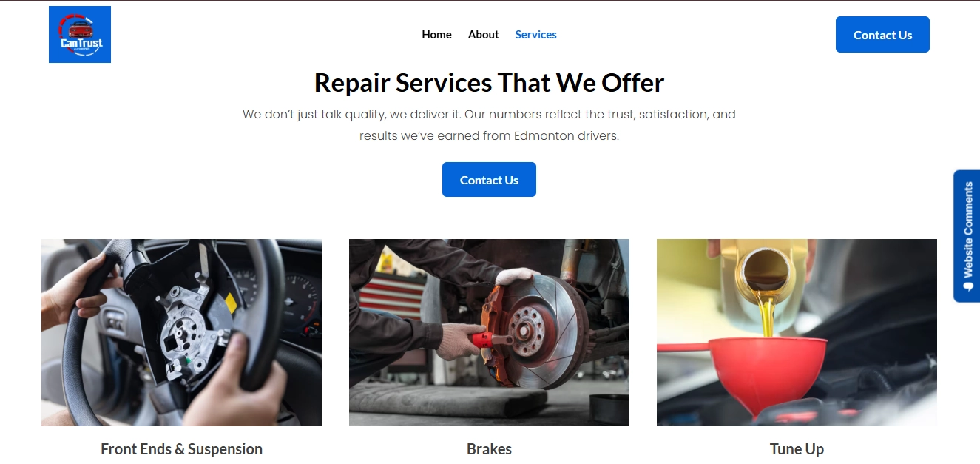The height and width of the screenshot is (464, 980).
Task: Open the oil pouring photo
Action: pyautogui.click(x=797, y=332)
